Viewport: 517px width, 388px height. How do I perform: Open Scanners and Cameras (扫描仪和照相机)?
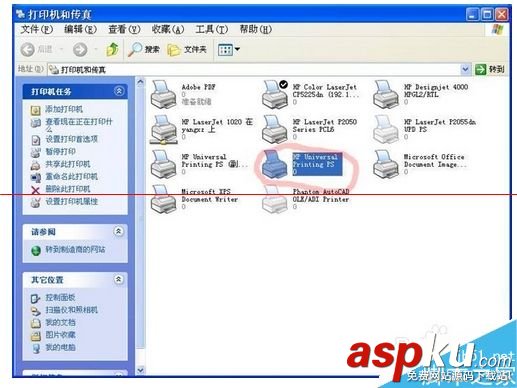click(72, 310)
